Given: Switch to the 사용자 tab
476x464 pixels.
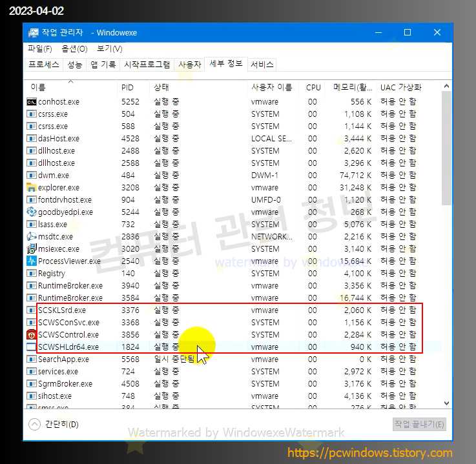Looking at the screenshot, I should click(x=190, y=65).
